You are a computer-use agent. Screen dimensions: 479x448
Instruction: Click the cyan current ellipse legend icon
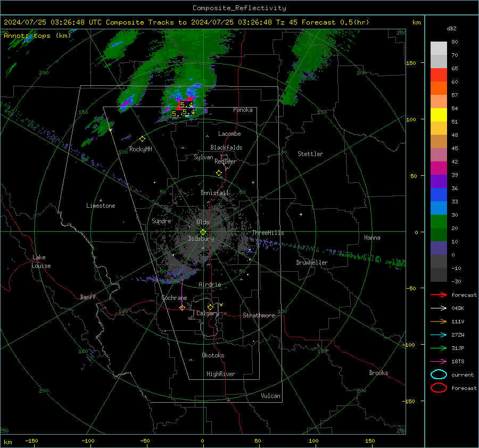pos(439,374)
